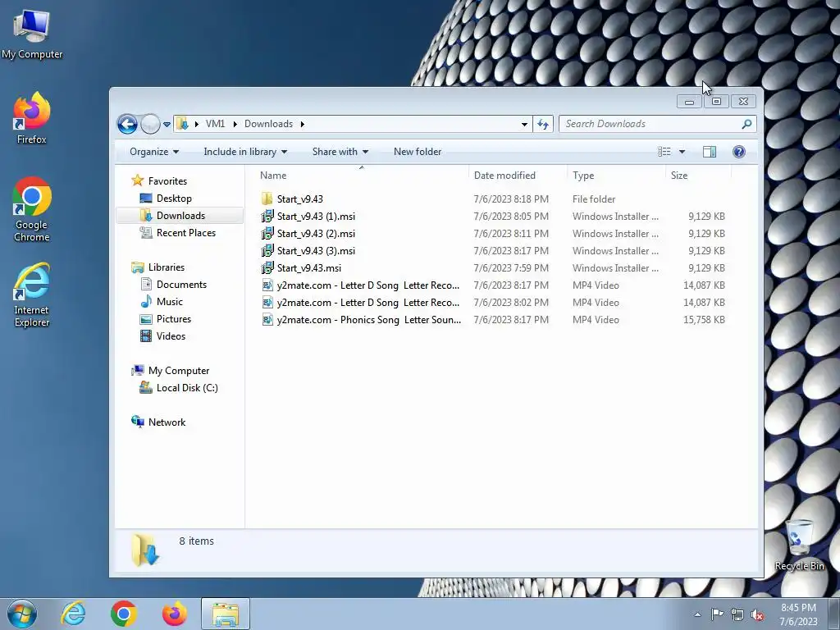Open the Videos library

point(171,336)
